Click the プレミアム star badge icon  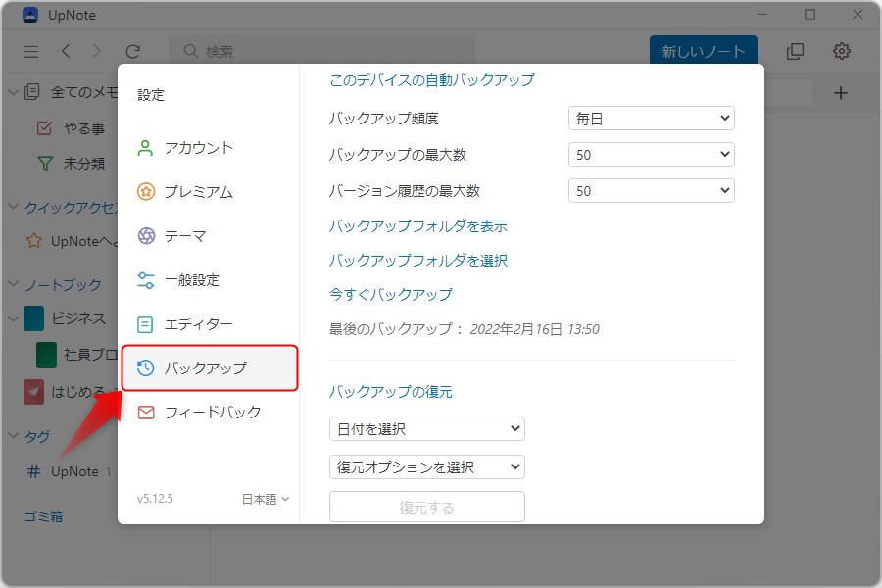pyautogui.click(x=146, y=192)
